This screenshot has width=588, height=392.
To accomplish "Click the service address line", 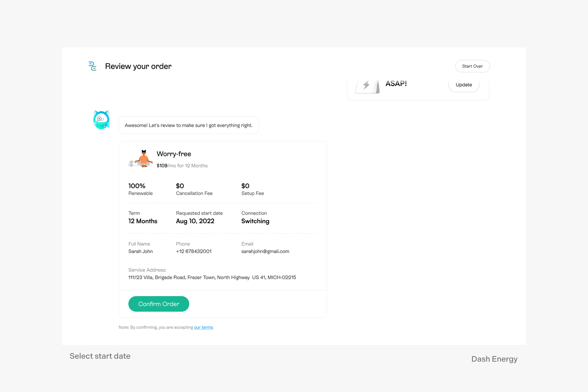I will [212, 277].
